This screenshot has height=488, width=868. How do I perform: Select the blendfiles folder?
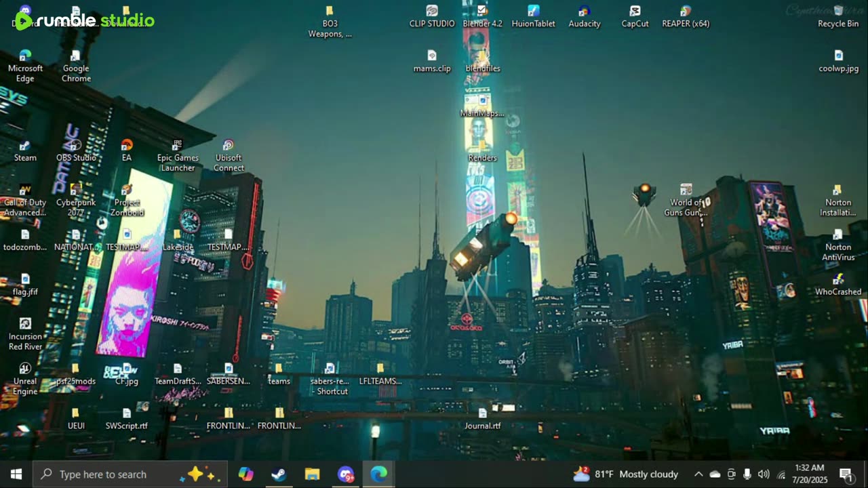483,61
